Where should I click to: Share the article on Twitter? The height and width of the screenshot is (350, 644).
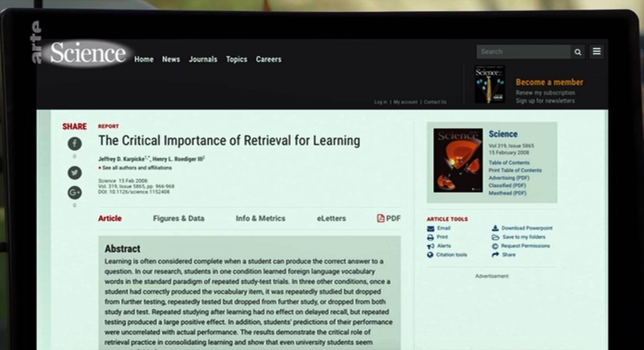tap(75, 172)
